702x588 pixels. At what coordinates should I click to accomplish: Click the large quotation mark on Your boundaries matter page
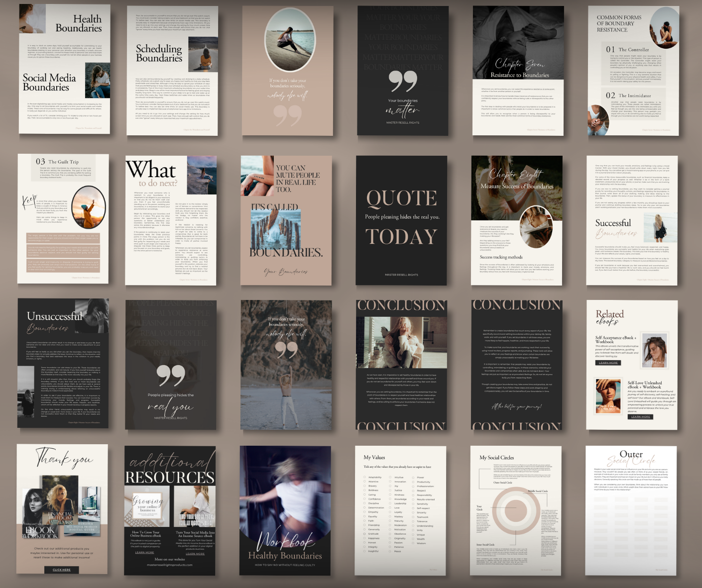403,81
